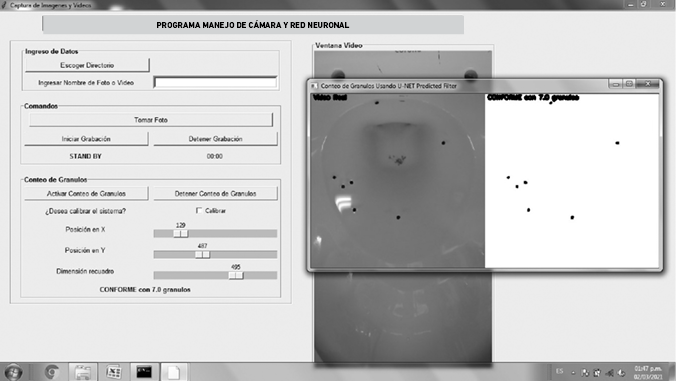Open the blank document taskbar icon

pyautogui.click(x=174, y=372)
